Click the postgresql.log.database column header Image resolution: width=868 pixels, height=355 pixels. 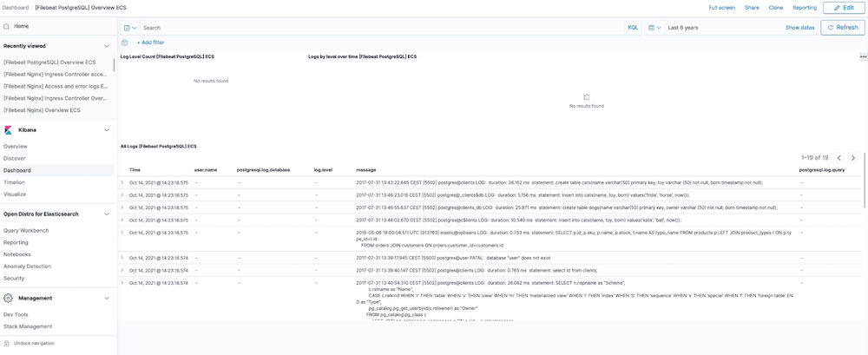tap(264, 170)
